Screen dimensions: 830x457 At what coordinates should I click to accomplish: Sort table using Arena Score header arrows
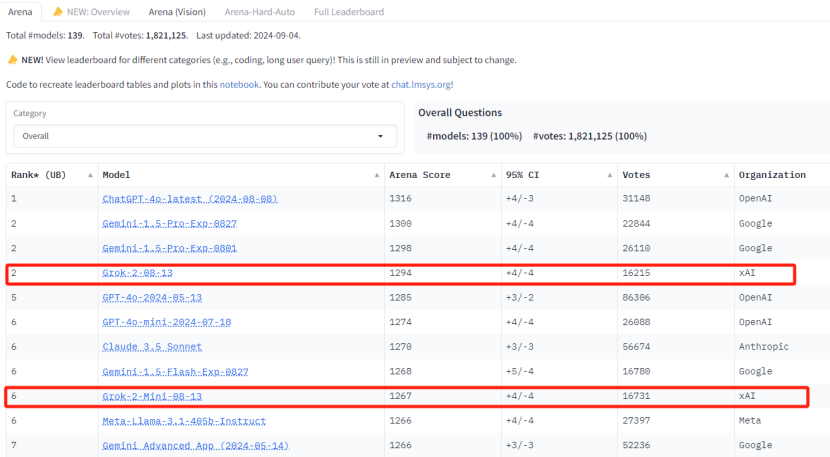click(493, 175)
